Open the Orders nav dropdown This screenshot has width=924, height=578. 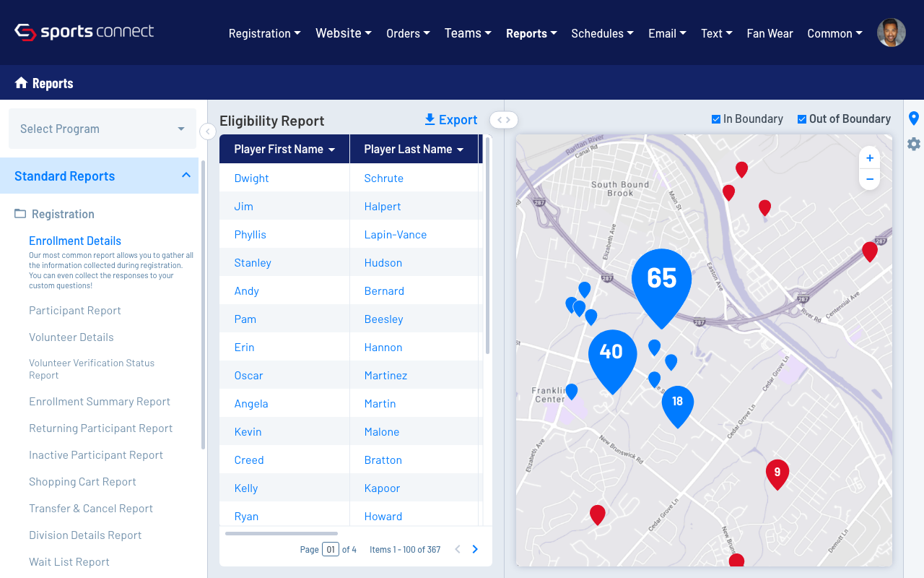(408, 33)
